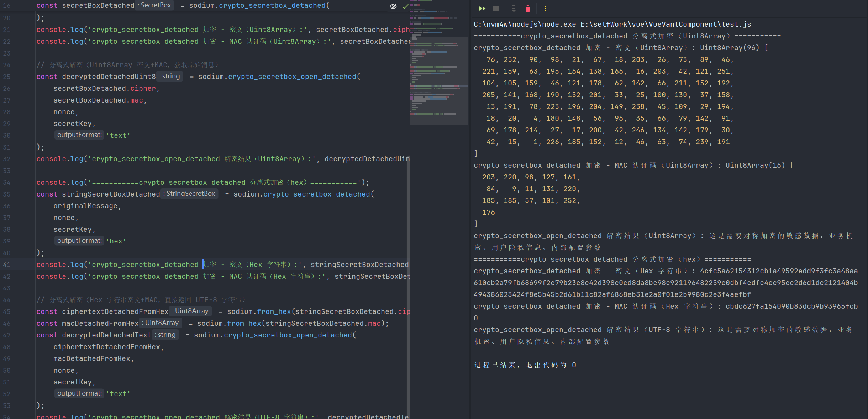Click the ':Uint8Array' hint on line 45
868x419 pixels.
point(190,311)
